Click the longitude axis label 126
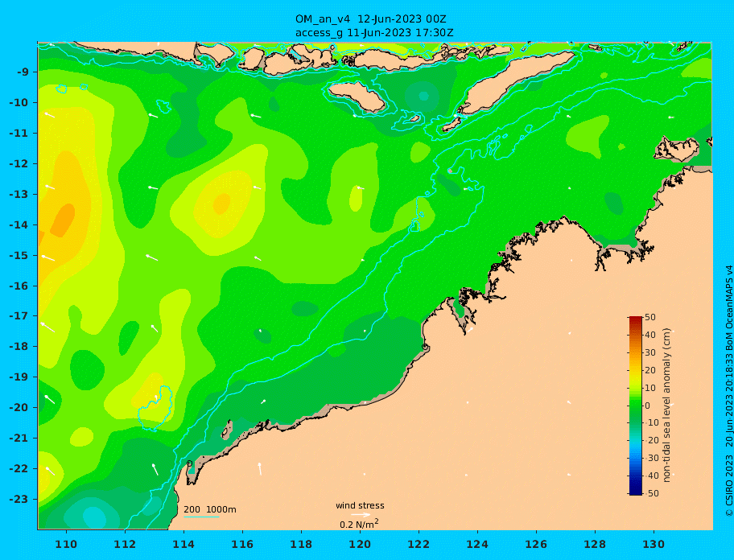Screen dimensions: 734x560 [536, 544]
